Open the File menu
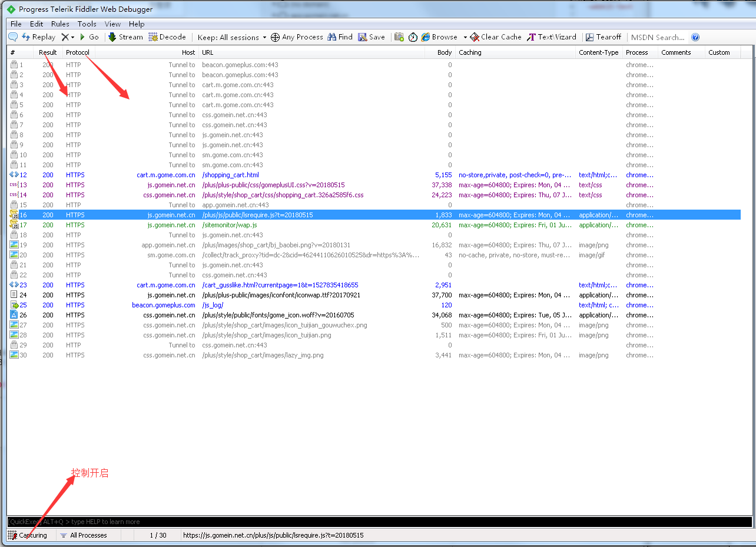756x547 pixels. 16,24
